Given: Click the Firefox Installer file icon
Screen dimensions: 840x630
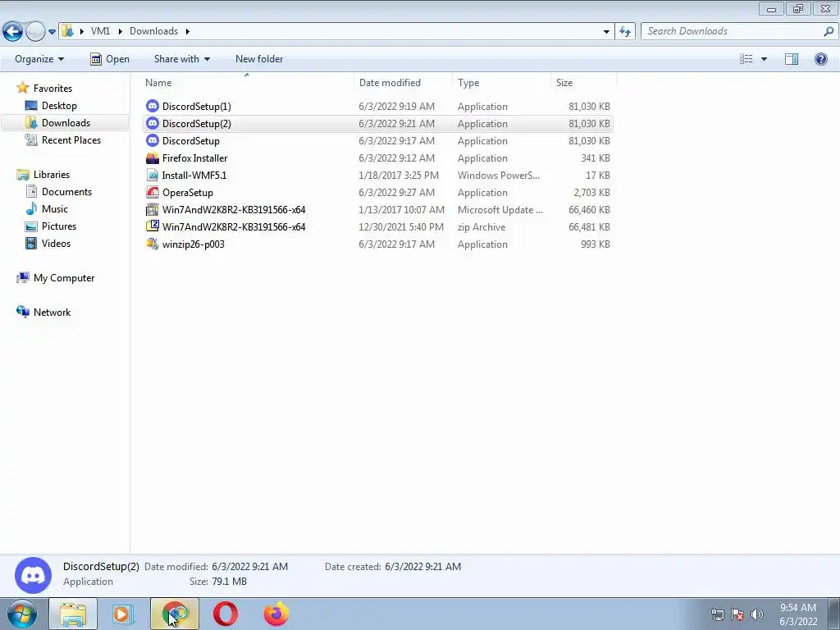Looking at the screenshot, I should pos(153,158).
